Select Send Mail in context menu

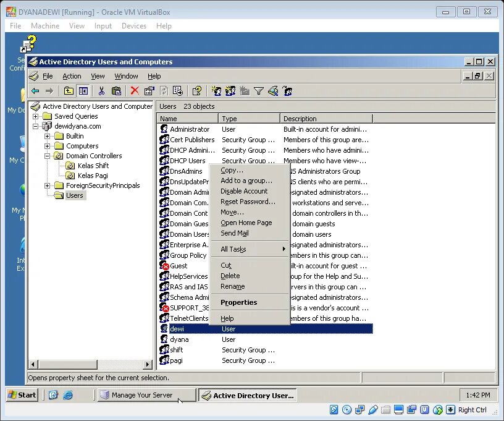pos(250,233)
